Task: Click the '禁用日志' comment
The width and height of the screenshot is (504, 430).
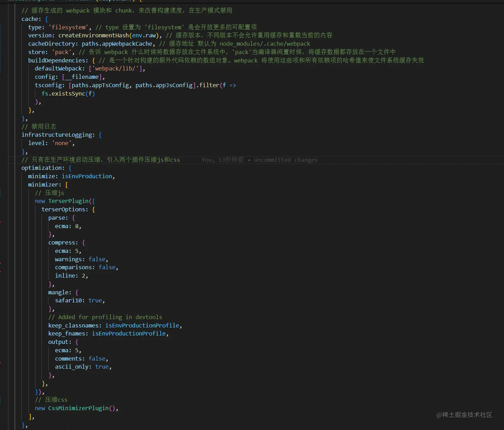Action: 39,127
